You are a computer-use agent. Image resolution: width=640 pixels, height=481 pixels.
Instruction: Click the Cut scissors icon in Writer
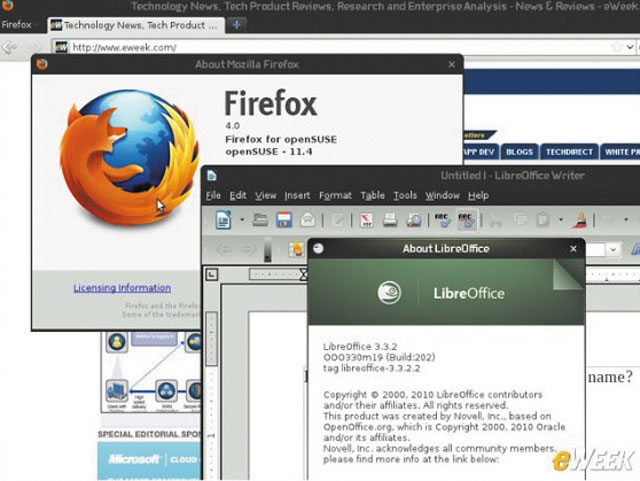pyautogui.click(x=496, y=220)
